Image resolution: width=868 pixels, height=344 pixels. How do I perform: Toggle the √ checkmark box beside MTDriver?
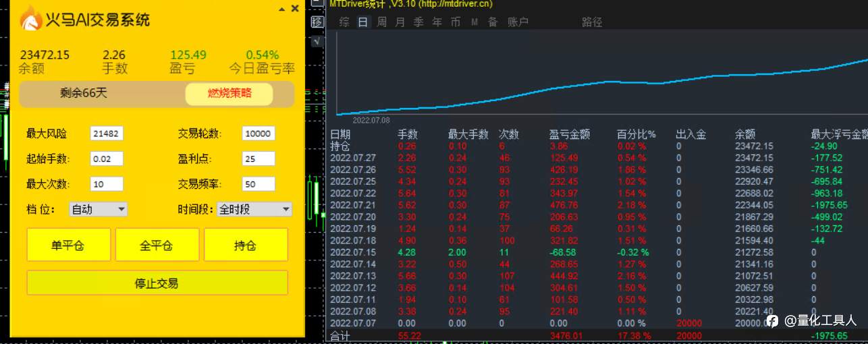[x=317, y=41]
